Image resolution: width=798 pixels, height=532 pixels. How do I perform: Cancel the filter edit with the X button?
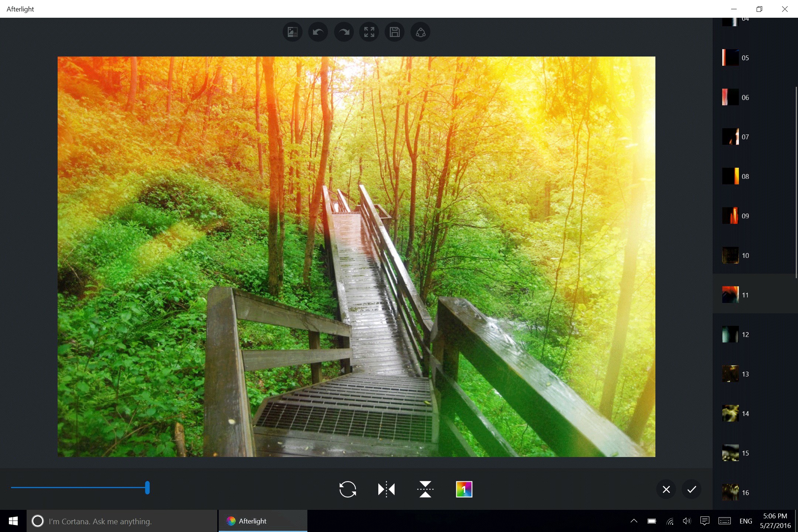click(666, 489)
